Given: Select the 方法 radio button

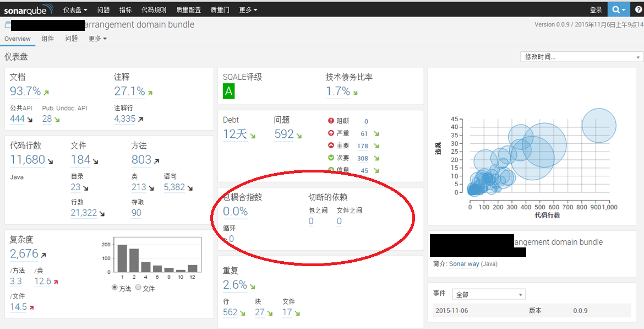Looking at the screenshot, I should point(114,288).
